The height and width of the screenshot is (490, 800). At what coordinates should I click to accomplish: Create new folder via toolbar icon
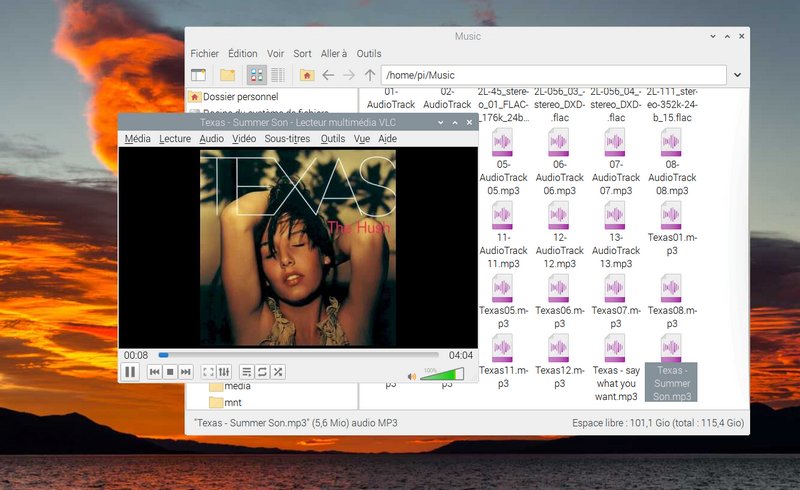(228, 75)
